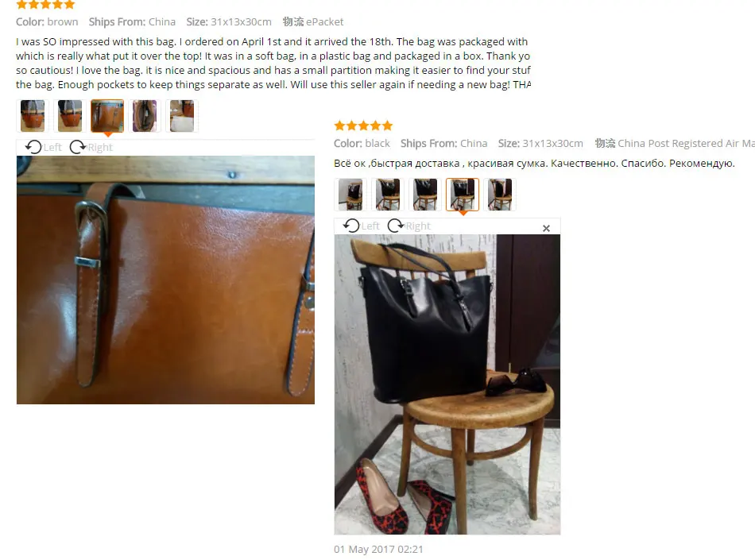This screenshot has width=755, height=560.
Task: Click the five-star rating of Russian review
Action: [363, 126]
